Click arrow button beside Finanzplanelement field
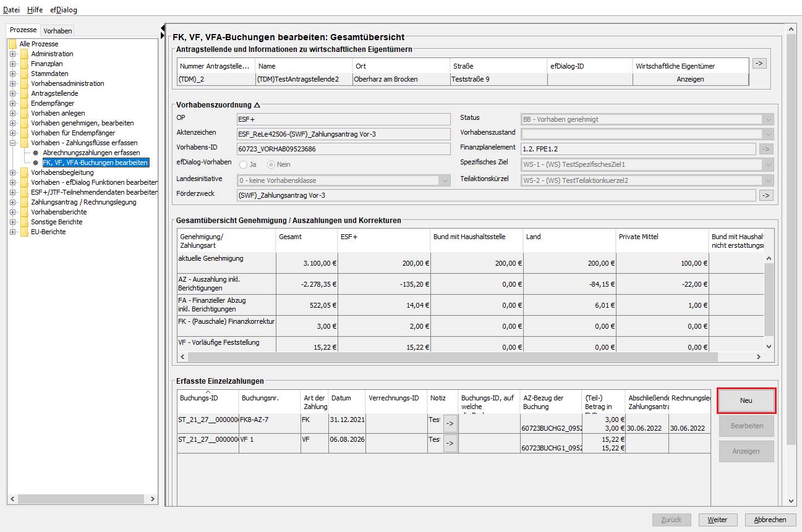The image size is (802, 532). point(766,149)
